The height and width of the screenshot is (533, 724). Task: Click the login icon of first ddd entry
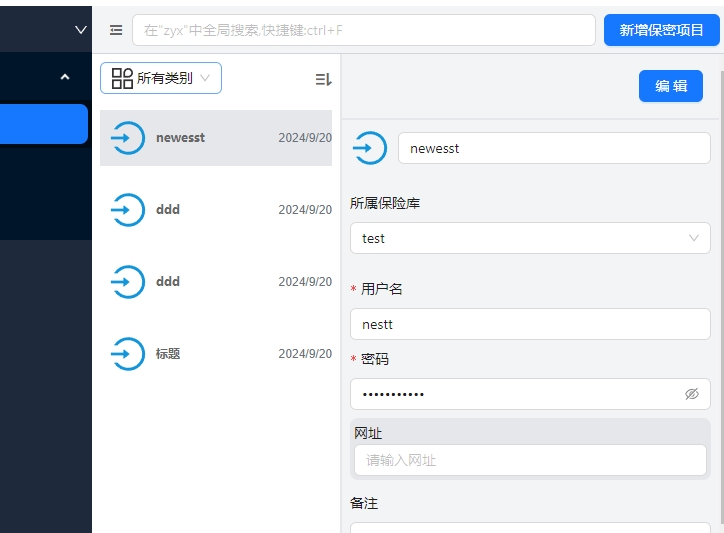click(x=127, y=210)
